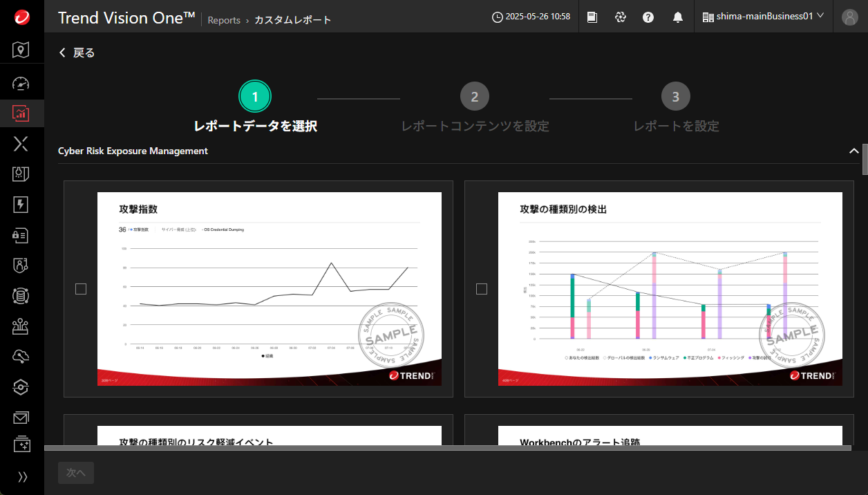
Task: Click the clock icon beside the timestamp
Action: 498,17
